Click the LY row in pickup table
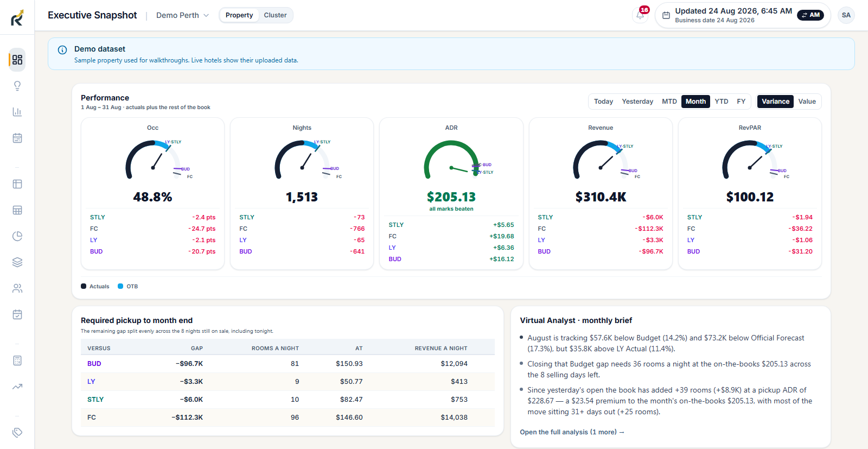This screenshot has width=868, height=449. 288,382
